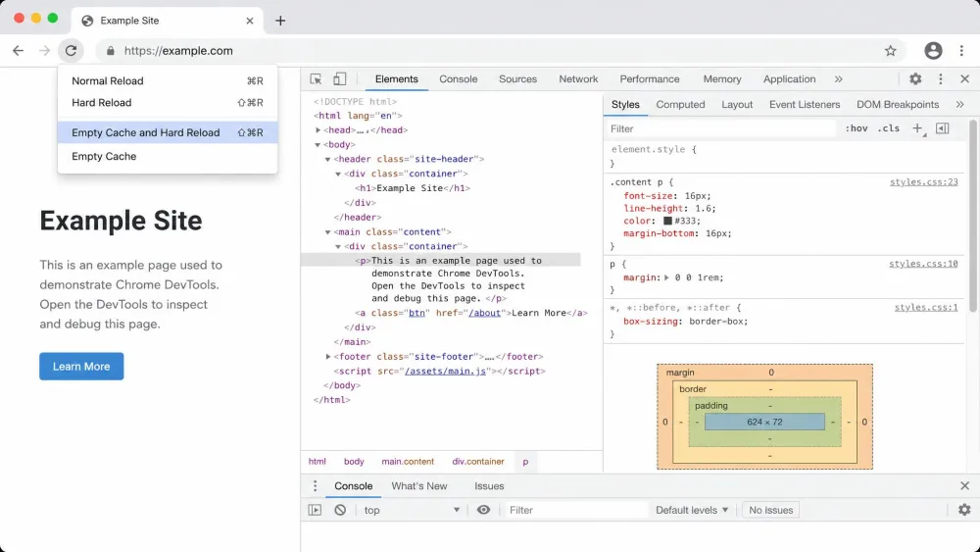
Task: Open Chrome three-dot menu
Action: point(962,51)
